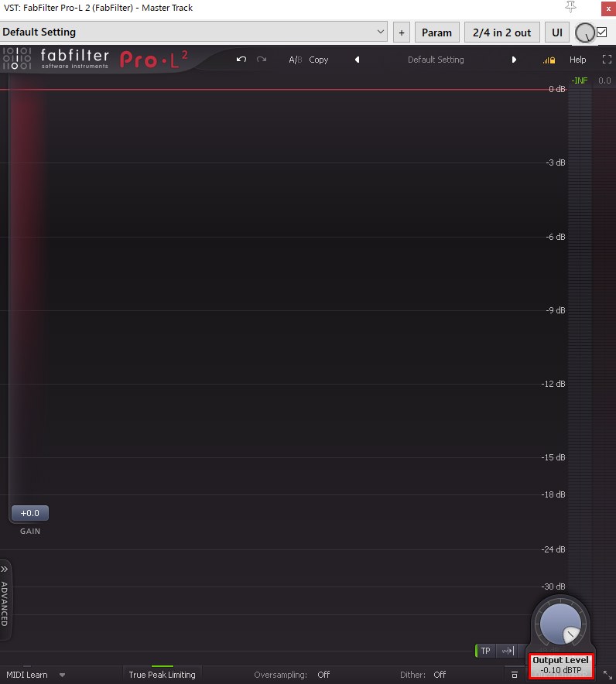
Task: Open the MIDI Learn dropdown arrow
Action: pyautogui.click(x=63, y=675)
